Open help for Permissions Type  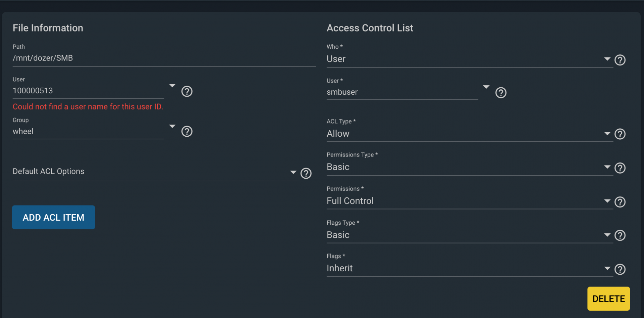click(x=620, y=168)
